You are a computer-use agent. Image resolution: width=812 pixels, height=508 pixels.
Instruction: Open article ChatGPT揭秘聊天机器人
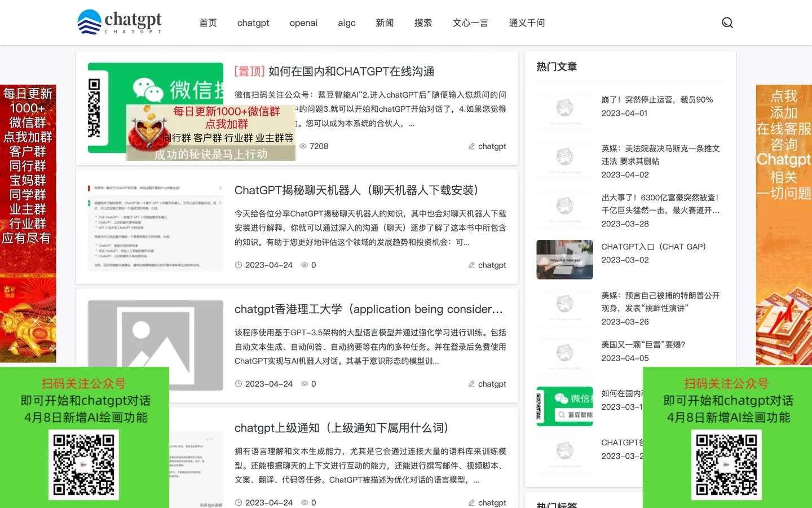coord(356,190)
